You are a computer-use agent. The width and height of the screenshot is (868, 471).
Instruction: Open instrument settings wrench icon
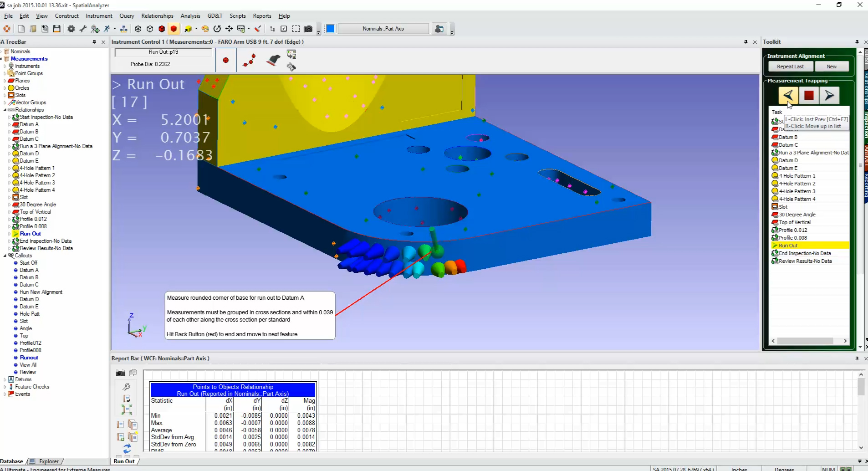(291, 67)
